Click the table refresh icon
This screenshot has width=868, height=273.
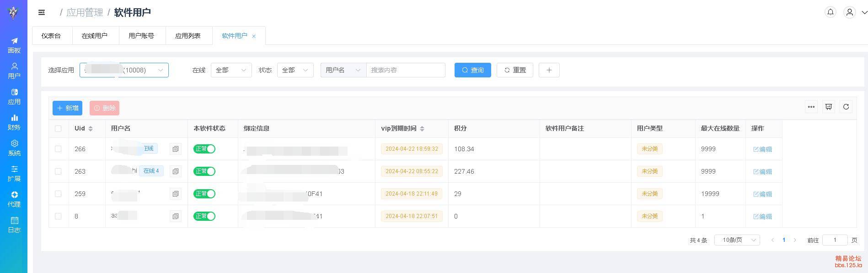click(x=846, y=107)
